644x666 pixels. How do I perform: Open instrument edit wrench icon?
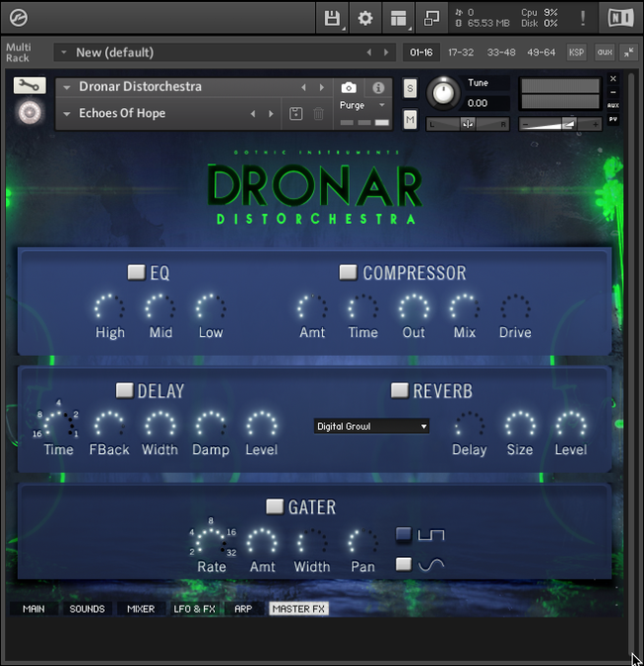click(30, 85)
